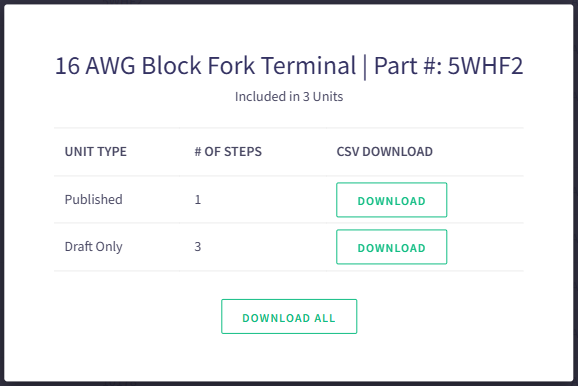Dismiss modal via dark backdrop at right edge
578x386 pixels.
tap(576, 193)
